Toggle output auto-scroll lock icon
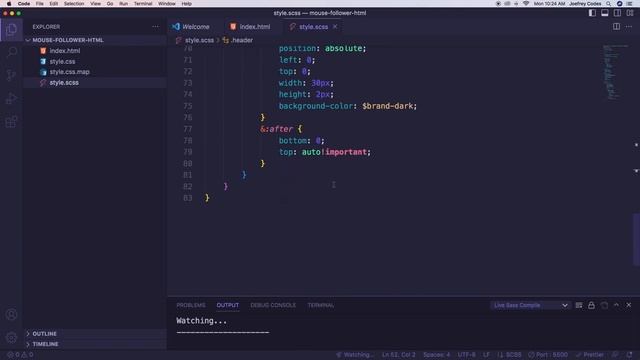This screenshot has width=640, height=360. [x=591, y=305]
